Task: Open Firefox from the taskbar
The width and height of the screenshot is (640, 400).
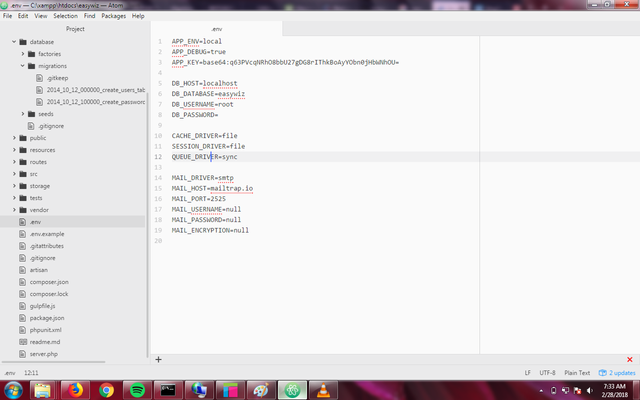Action: [x=75, y=390]
